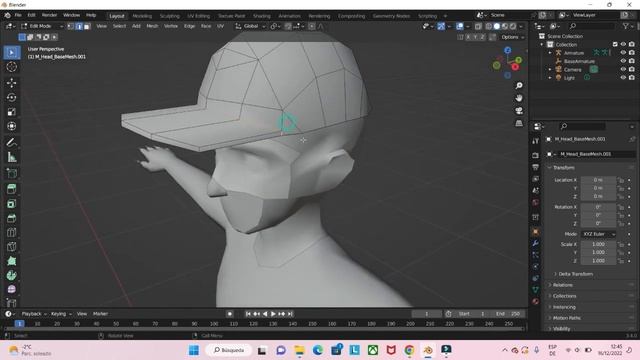Select the Loop Cut tool
The image size is (640, 360).
[x=12, y=232]
